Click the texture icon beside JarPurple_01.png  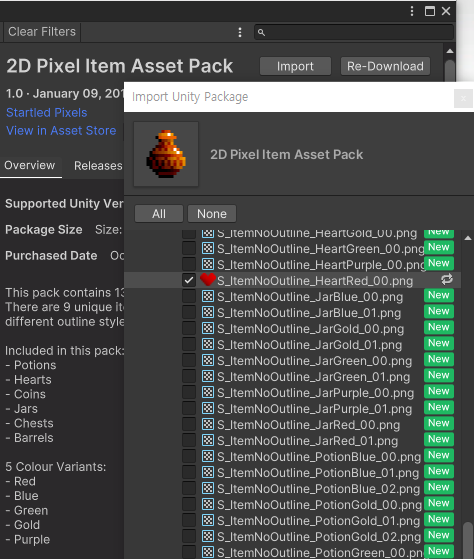tap(208, 408)
